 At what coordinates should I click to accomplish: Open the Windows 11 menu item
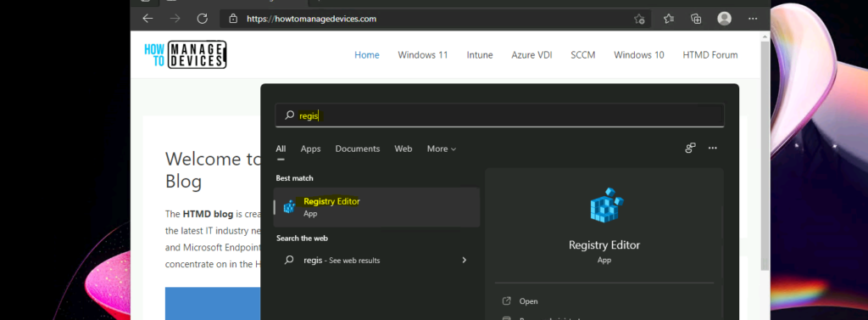423,55
